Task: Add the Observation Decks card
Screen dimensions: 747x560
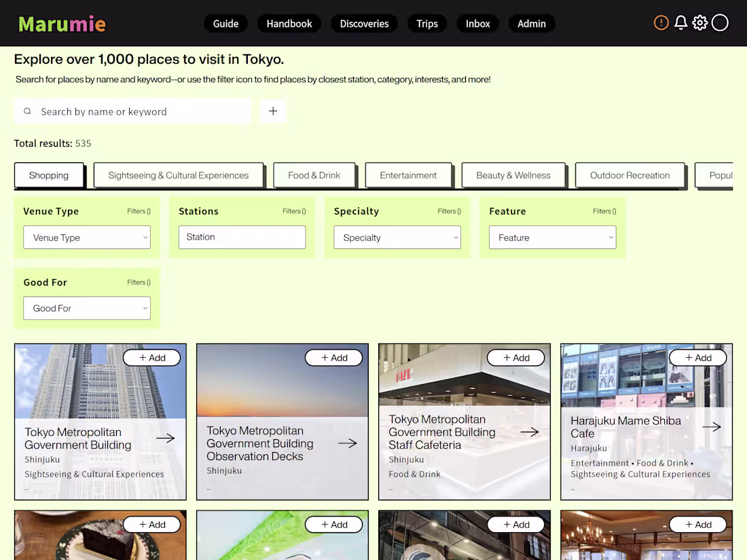Action: point(334,358)
